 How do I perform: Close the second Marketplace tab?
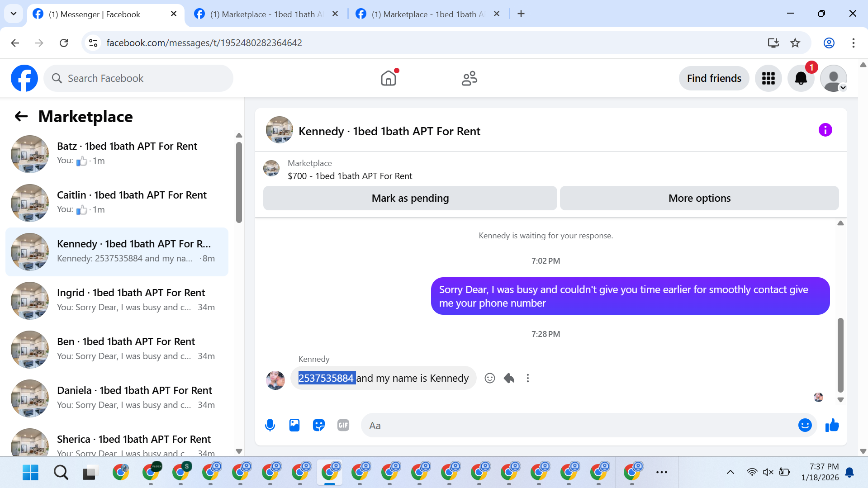pyautogui.click(x=335, y=14)
